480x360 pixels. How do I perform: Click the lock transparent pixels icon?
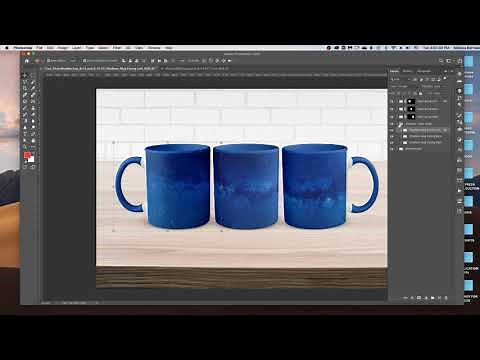point(398,93)
